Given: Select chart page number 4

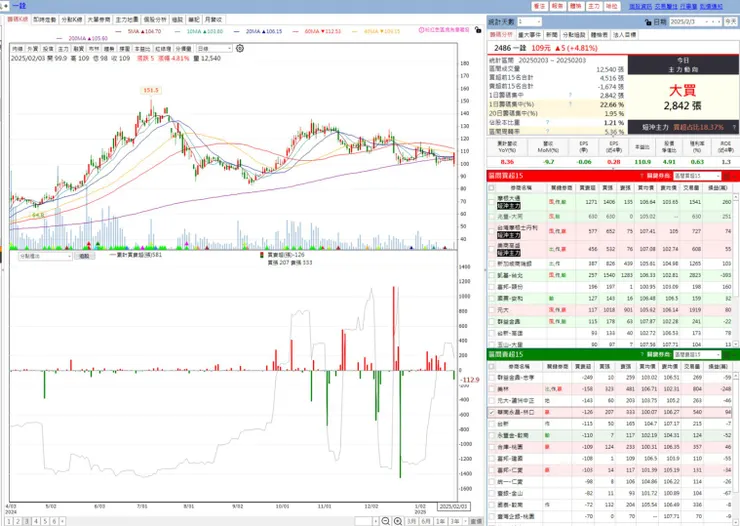Looking at the screenshot, I should coord(36,521).
